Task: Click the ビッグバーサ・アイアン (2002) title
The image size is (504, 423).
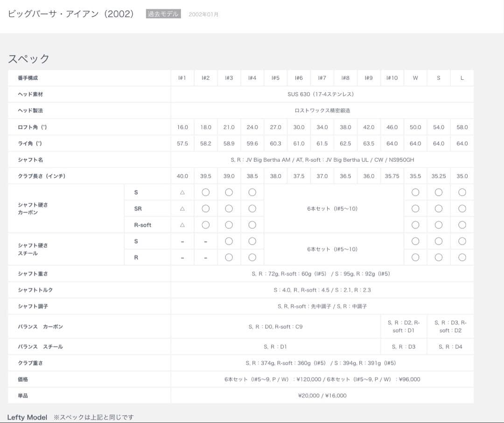Action: click(71, 14)
